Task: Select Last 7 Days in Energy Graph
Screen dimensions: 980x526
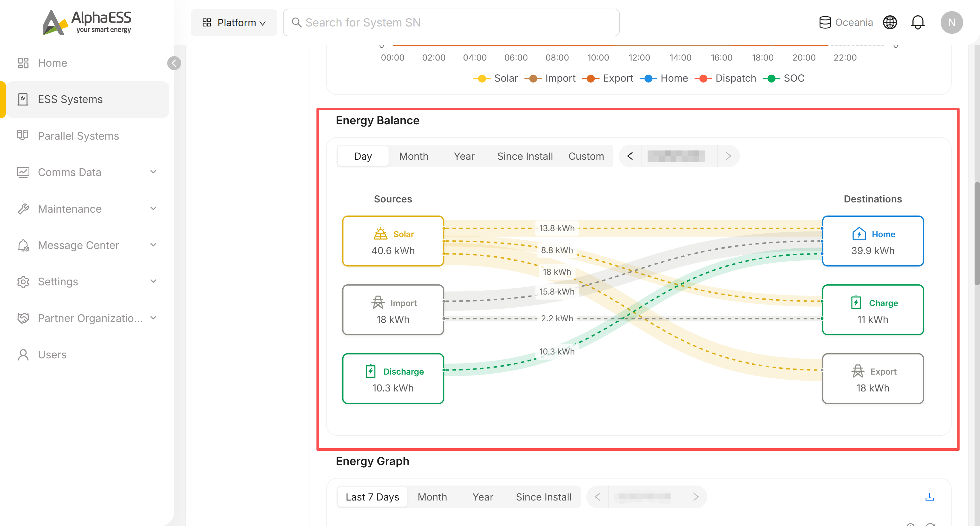Action: [372, 497]
